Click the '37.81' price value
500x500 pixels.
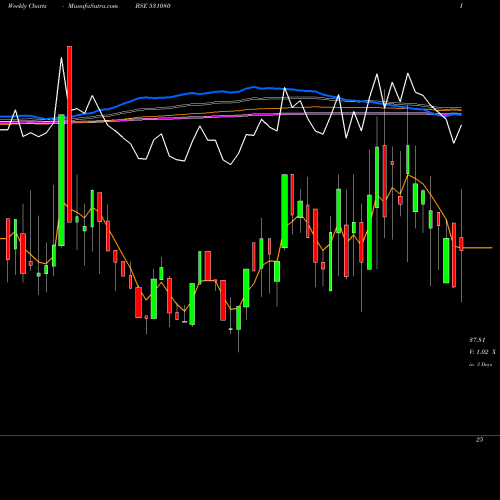[x=477, y=340]
